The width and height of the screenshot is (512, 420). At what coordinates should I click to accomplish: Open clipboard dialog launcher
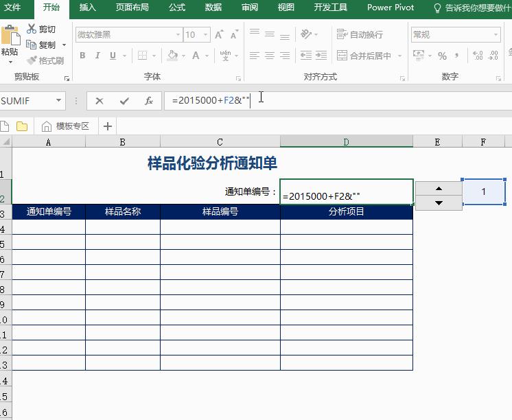[67, 78]
